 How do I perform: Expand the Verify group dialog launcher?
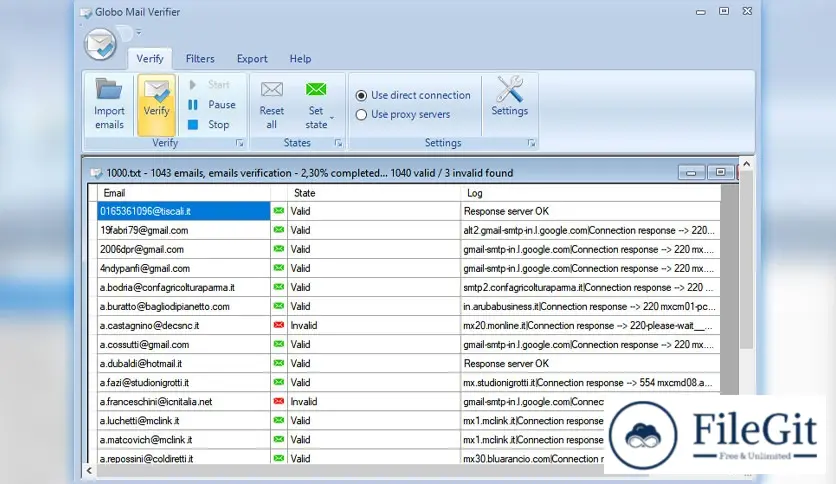coord(239,143)
